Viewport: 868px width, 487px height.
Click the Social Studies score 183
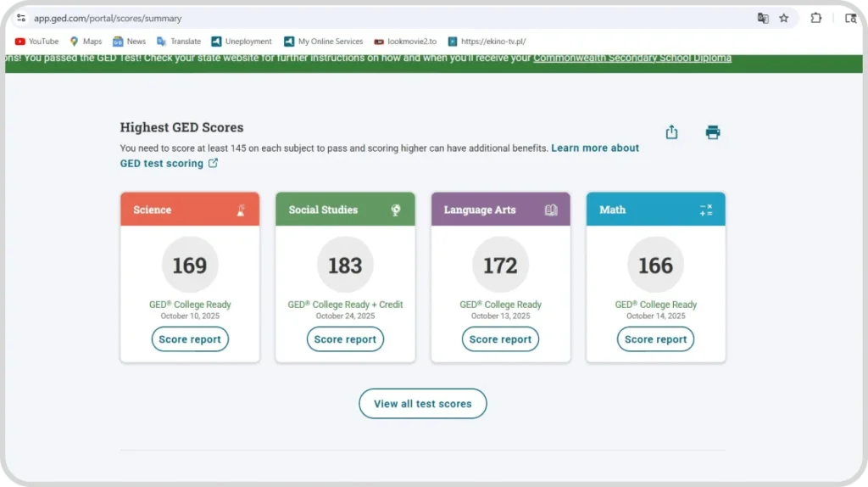pos(345,266)
